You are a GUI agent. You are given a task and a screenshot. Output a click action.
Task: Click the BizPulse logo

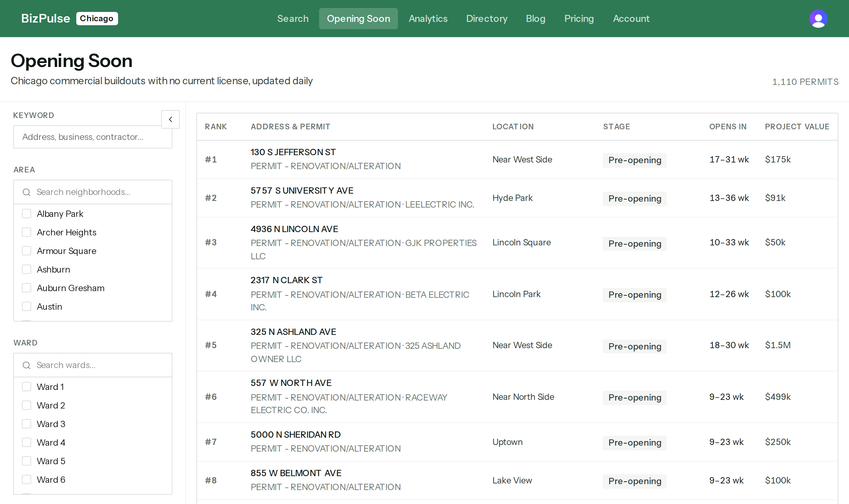tap(45, 18)
